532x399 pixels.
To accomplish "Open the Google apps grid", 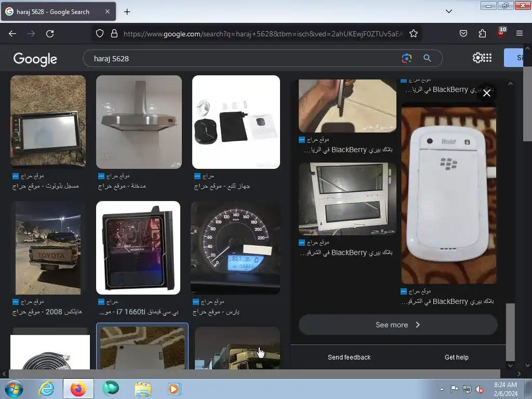I will pyautogui.click(x=487, y=58).
